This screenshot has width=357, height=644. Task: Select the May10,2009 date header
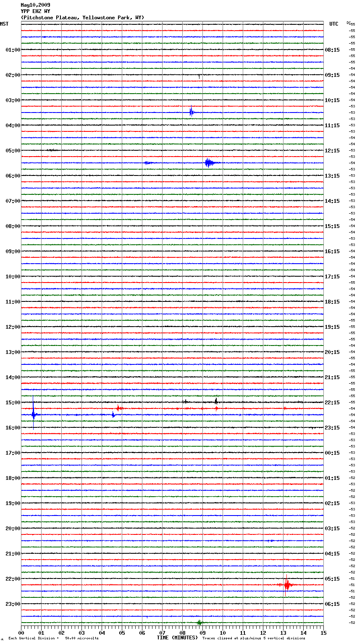pos(35,5)
